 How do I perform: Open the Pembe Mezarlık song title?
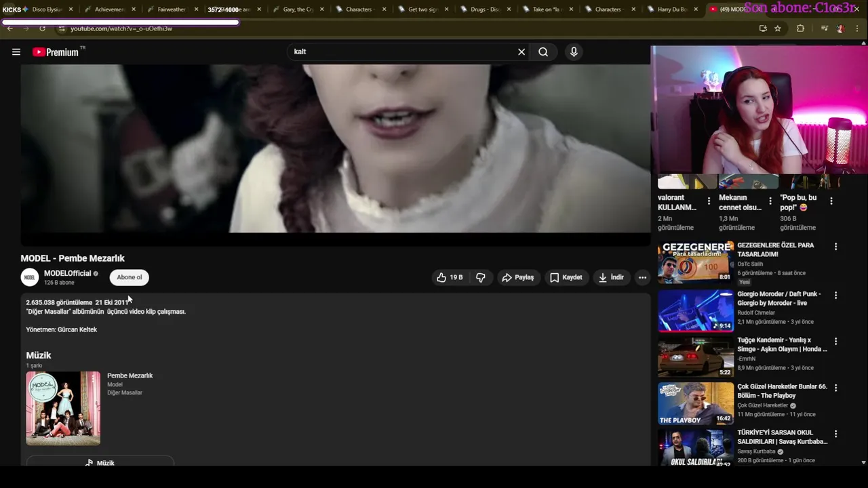coord(130,375)
